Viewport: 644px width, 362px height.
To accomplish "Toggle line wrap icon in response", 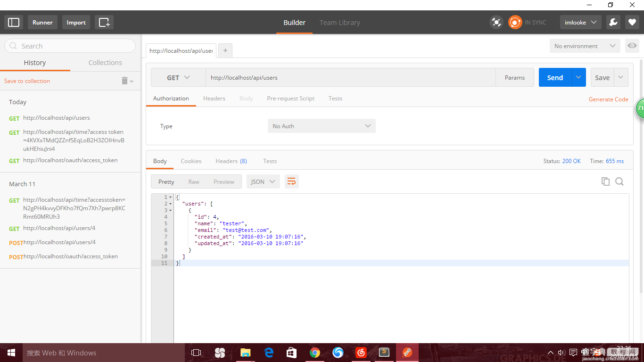I will pyautogui.click(x=291, y=181).
